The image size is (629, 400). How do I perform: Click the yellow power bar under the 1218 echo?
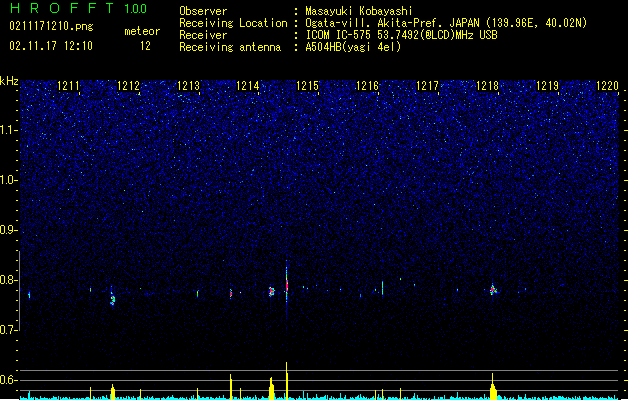click(493, 387)
